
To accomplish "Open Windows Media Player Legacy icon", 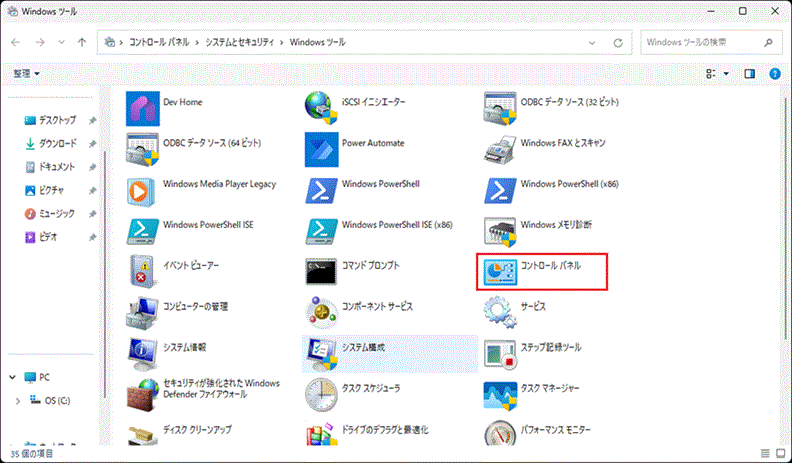I will coord(141,191).
